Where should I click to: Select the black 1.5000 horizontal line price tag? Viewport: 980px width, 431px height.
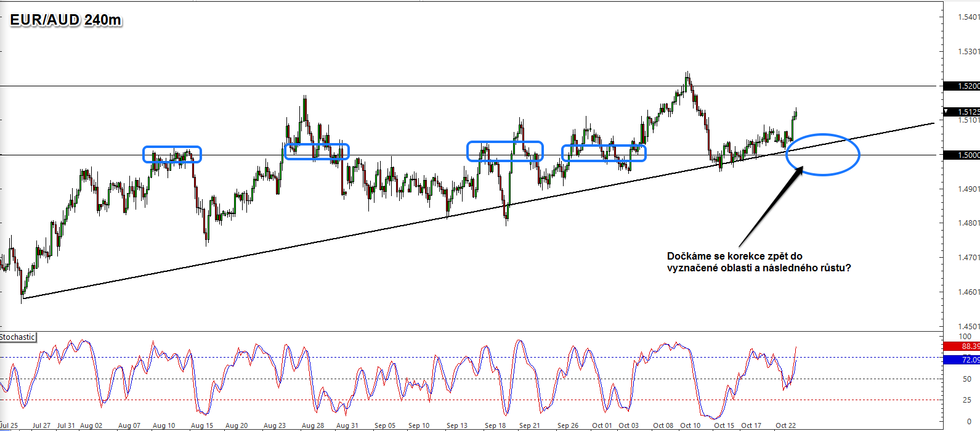tap(962, 155)
